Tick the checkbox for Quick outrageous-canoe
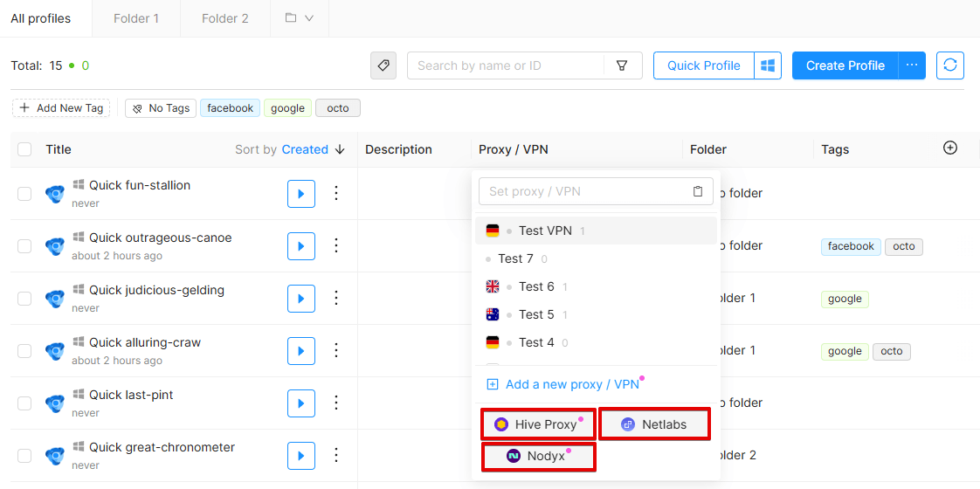Screen dimensions: 980x489 pos(24,246)
